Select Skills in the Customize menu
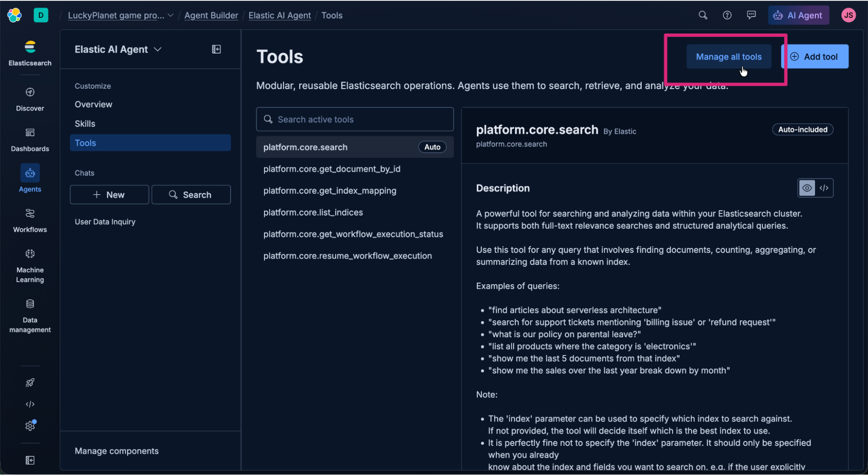This screenshot has height=475, width=868. click(x=150, y=123)
